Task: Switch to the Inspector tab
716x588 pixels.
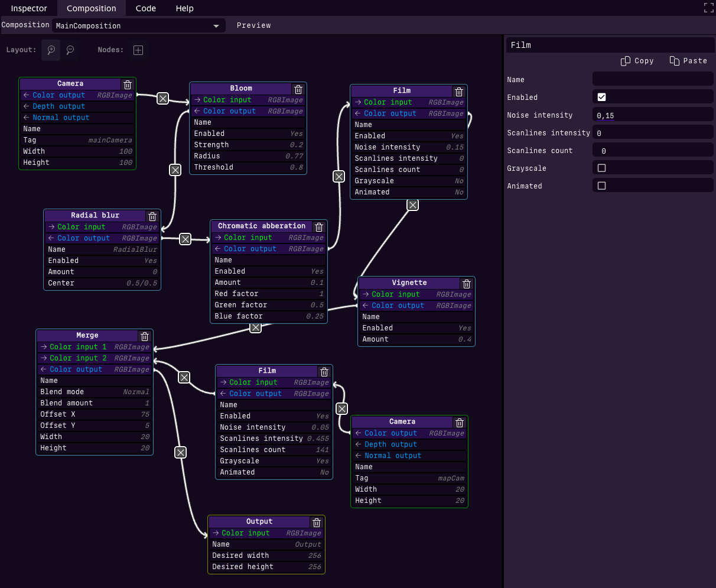Action: [x=29, y=8]
